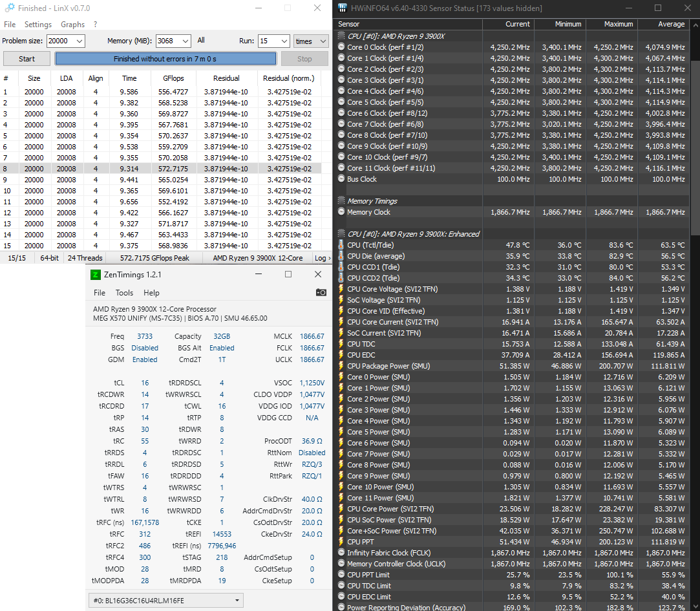Click the clock icon beside Memory Clock

pos(341,212)
